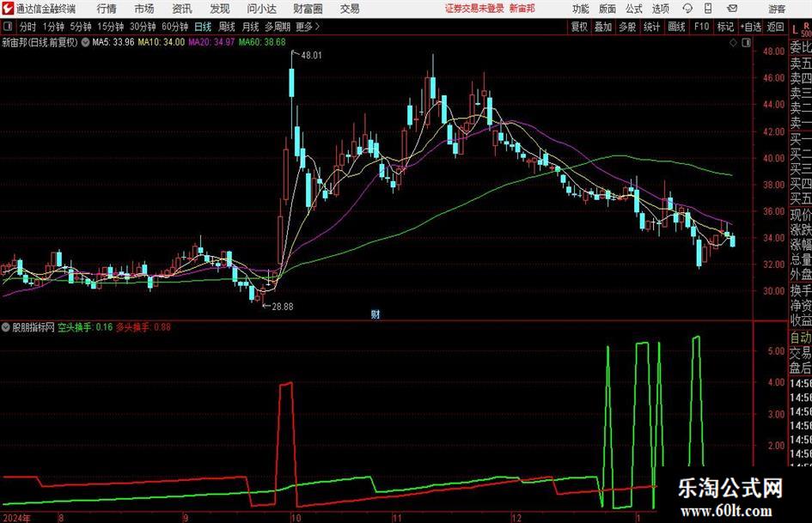Click the 2024年 date axis label
The width and height of the screenshot is (812, 523).
pos(16,518)
